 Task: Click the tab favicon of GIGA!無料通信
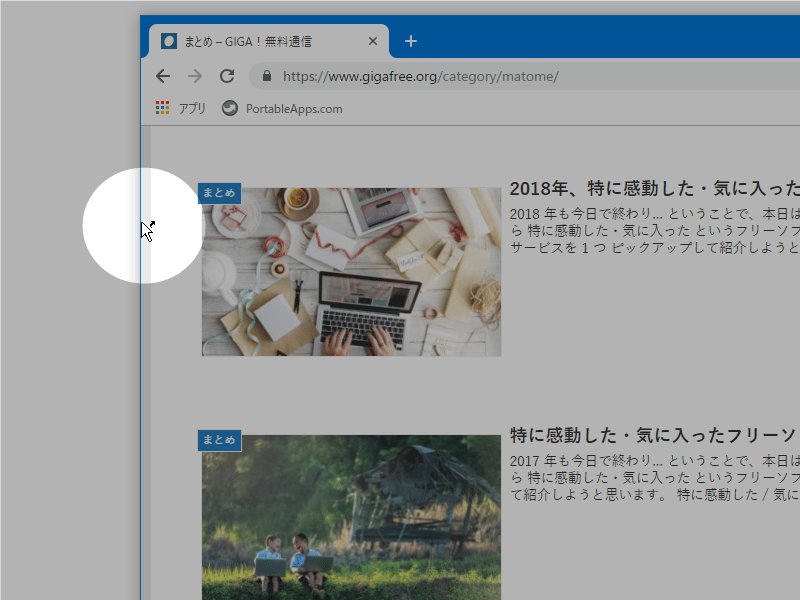[169, 41]
